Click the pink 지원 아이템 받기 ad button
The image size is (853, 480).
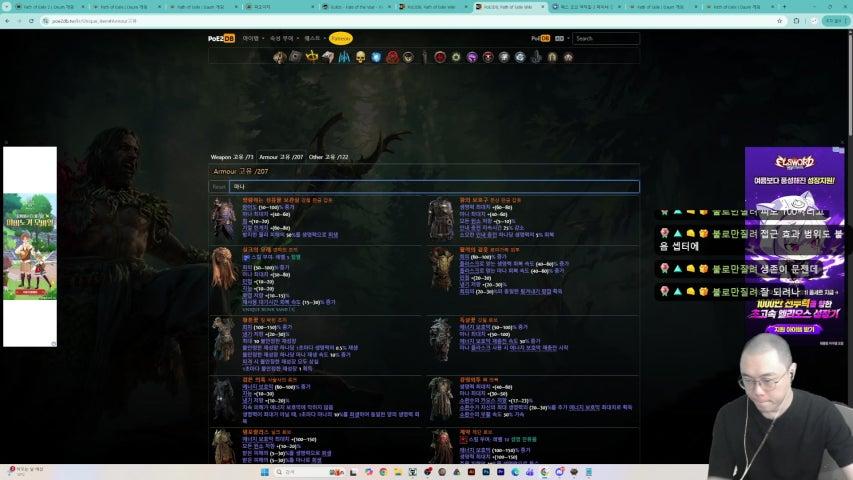(794, 329)
